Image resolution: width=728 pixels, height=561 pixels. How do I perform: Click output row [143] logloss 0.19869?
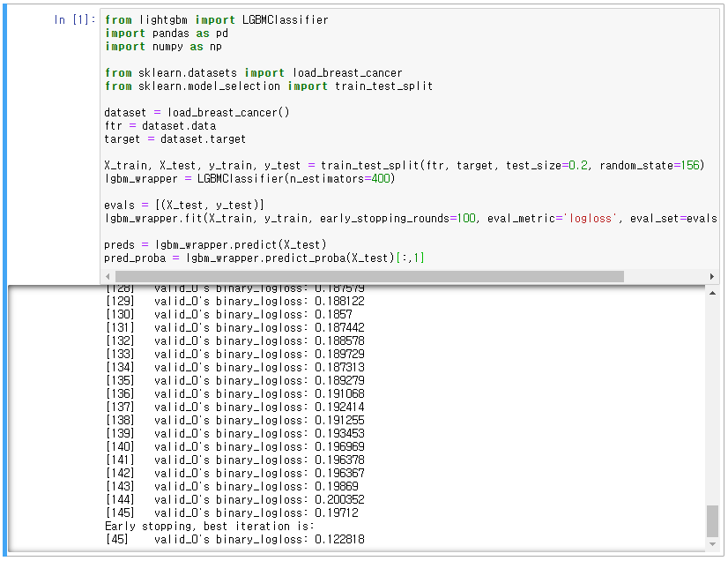(x=232, y=487)
